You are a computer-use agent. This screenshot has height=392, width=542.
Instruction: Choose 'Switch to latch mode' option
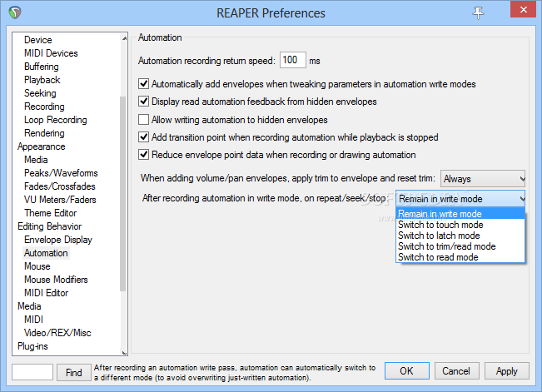pyautogui.click(x=460, y=236)
